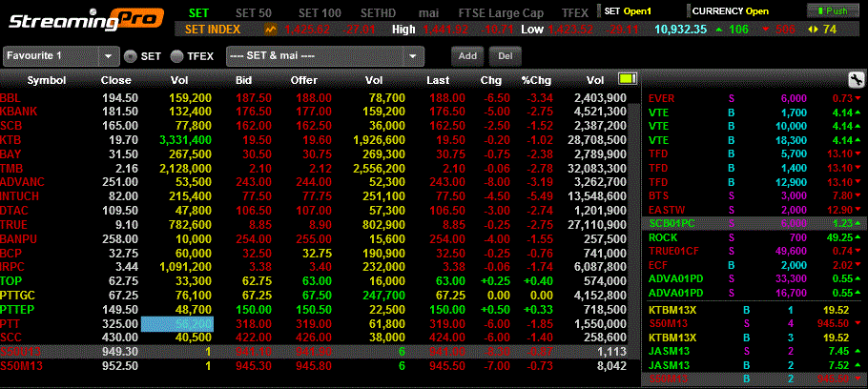Click the down arrow on the BTS ticker row

pos(858,195)
